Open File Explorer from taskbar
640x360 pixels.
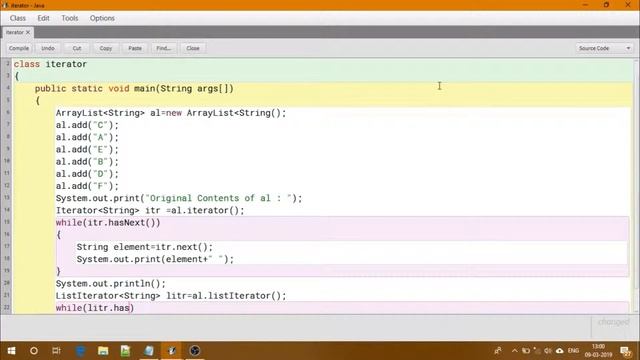tap(103, 351)
